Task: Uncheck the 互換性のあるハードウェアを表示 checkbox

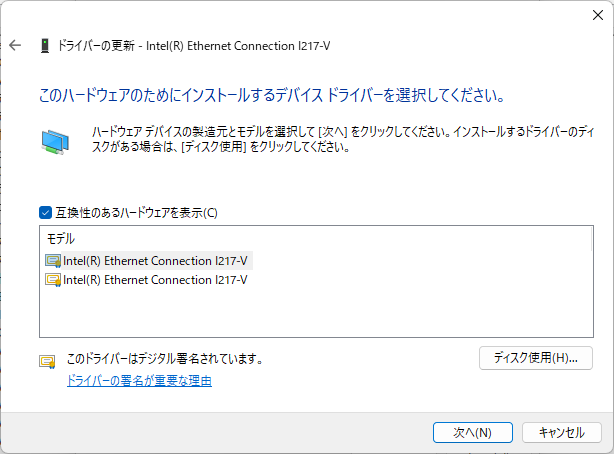Action: click(x=45, y=212)
